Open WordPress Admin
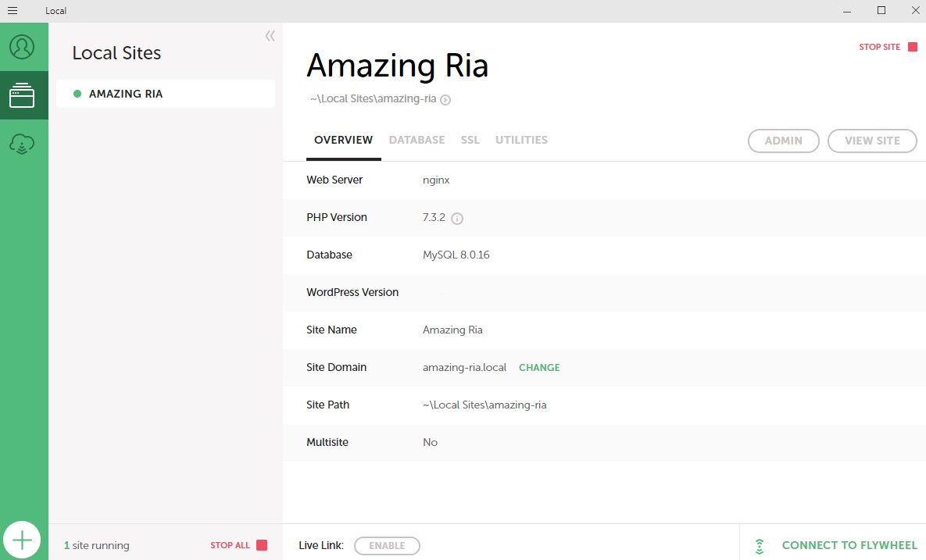This screenshot has width=926, height=560. (784, 141)
